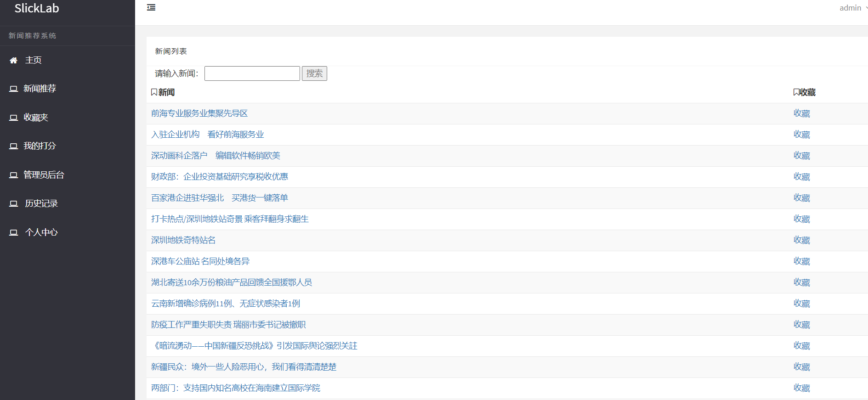Click the laptop icon beside 个人中心
This screenshot has height=400, width=868.
pyautogui.click(x=14, y=232)
